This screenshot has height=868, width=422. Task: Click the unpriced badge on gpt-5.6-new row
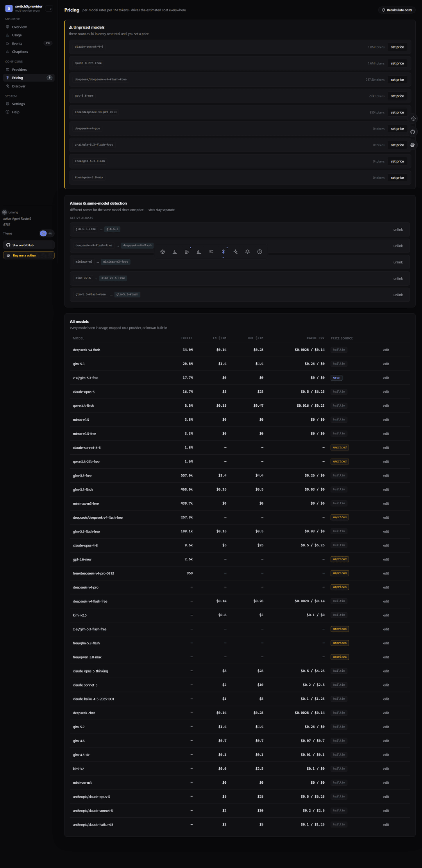click(340, 559)
